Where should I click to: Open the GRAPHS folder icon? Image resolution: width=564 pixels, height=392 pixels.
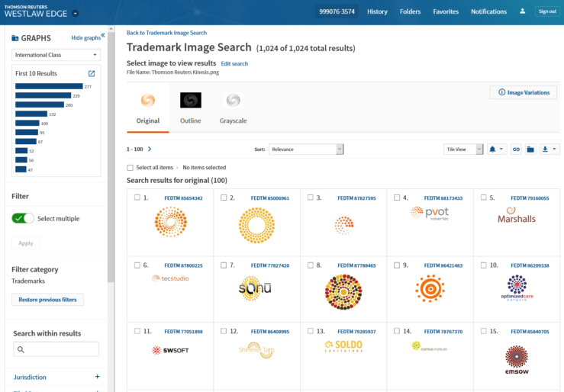click(15, 38)
